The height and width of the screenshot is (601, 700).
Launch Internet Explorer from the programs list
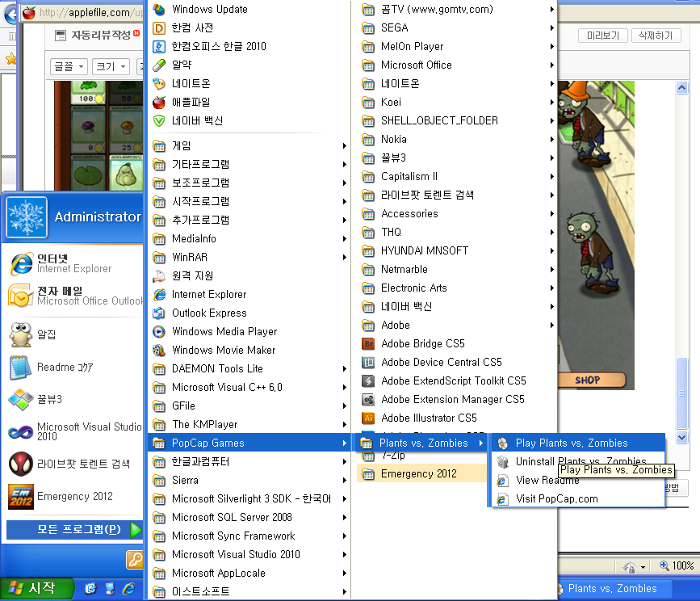pyautogui.click(x=208, y=294)
